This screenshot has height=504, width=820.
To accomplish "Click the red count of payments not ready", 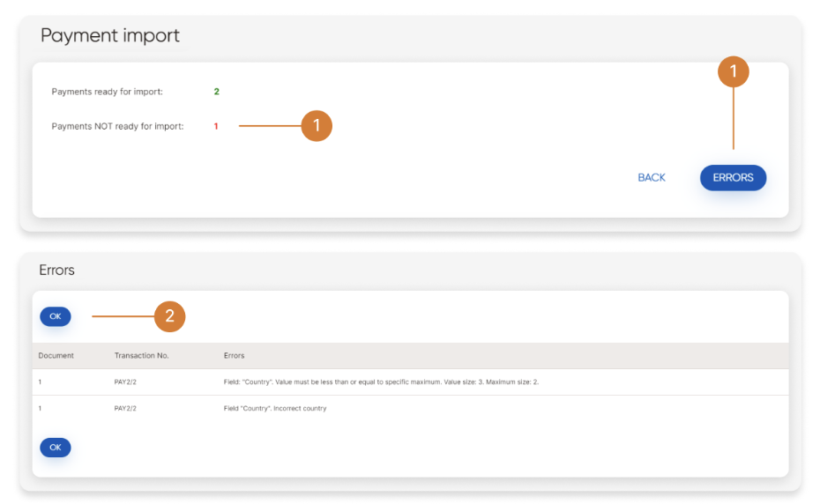I will [216, 127].
